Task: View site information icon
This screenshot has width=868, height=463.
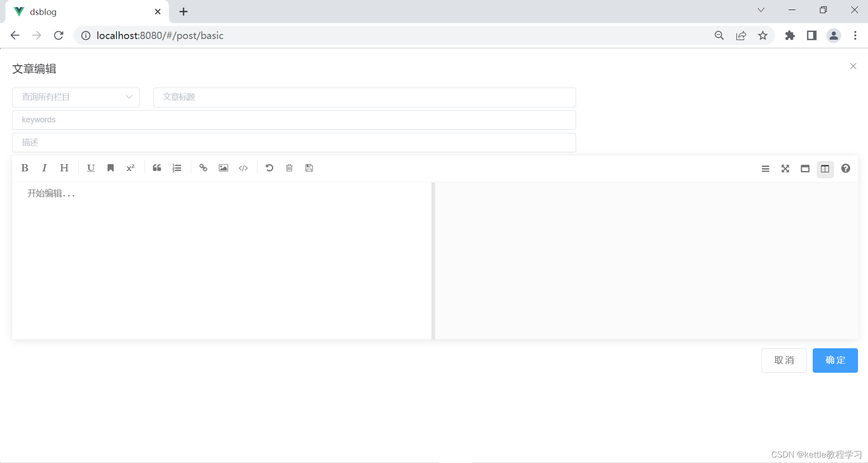Action: [86, 35]
